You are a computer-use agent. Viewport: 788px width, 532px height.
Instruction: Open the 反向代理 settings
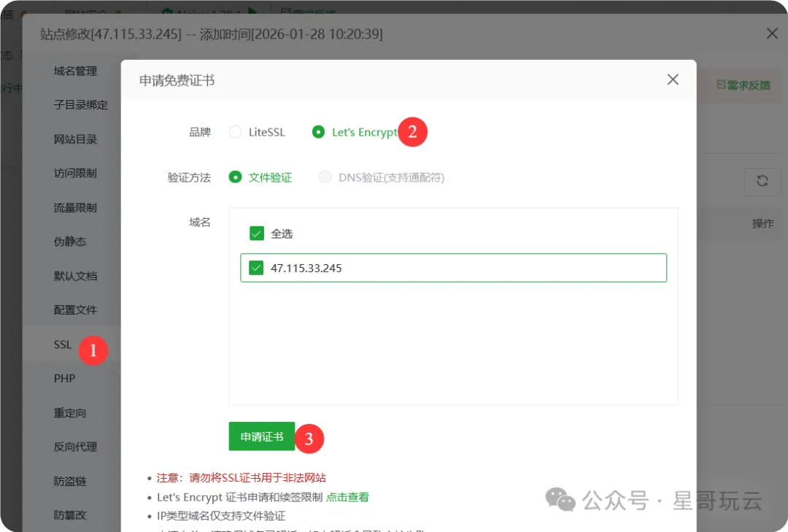click(76, 447)
